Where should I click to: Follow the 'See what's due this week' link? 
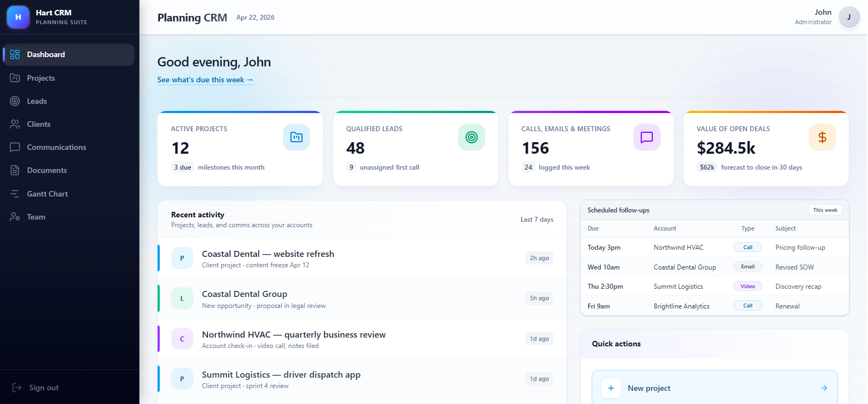(205, 80)
